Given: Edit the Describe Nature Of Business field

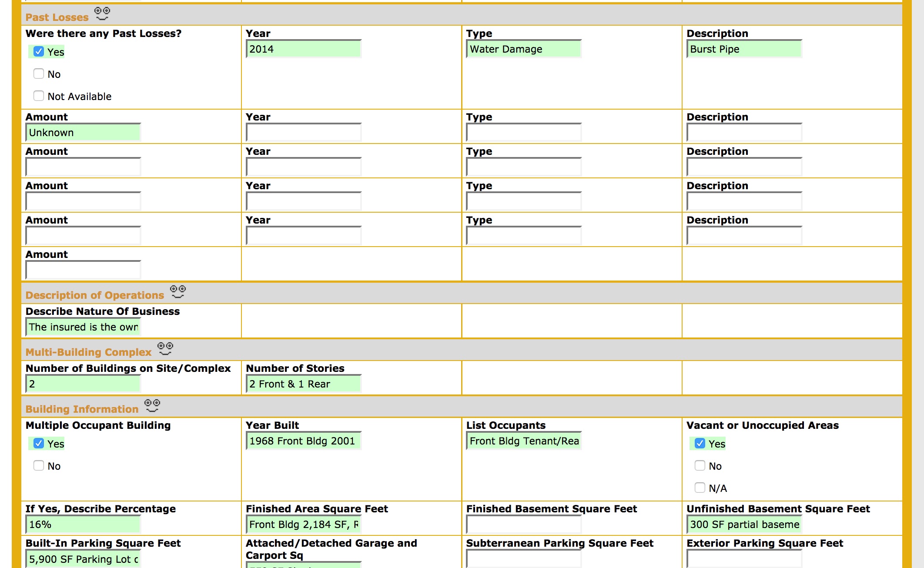Looking at the screenshot, I should pyautogui.click(x=83, y=327).
